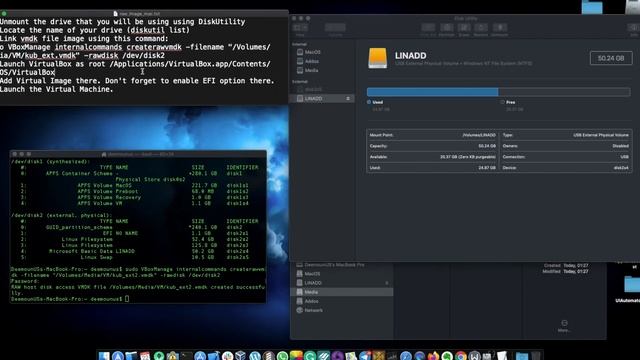The image size is (640, 360).
Task: Click the More… button in Finder preview pane
Action: coord(564,326)
